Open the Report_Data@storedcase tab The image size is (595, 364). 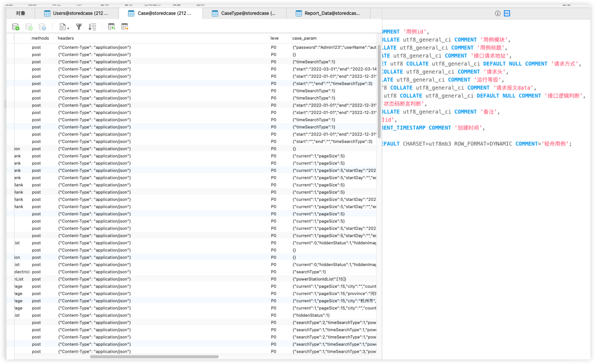[x=328, y=13]
